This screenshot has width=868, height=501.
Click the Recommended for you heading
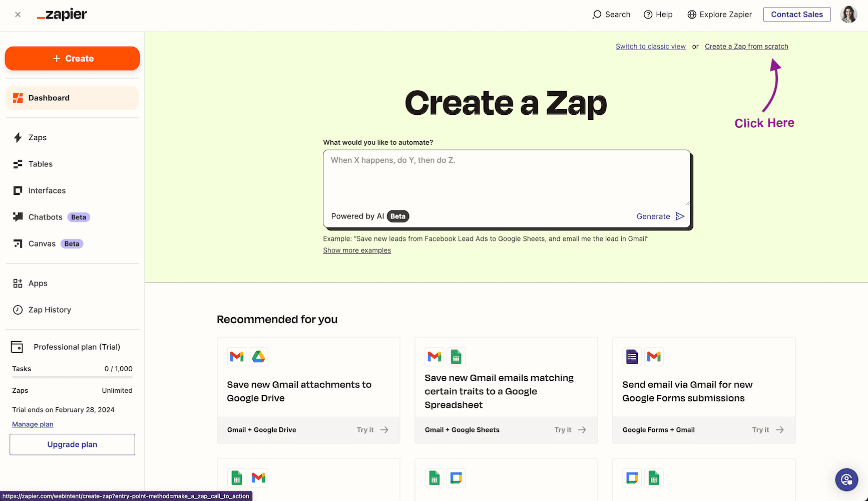coord(277,320)
